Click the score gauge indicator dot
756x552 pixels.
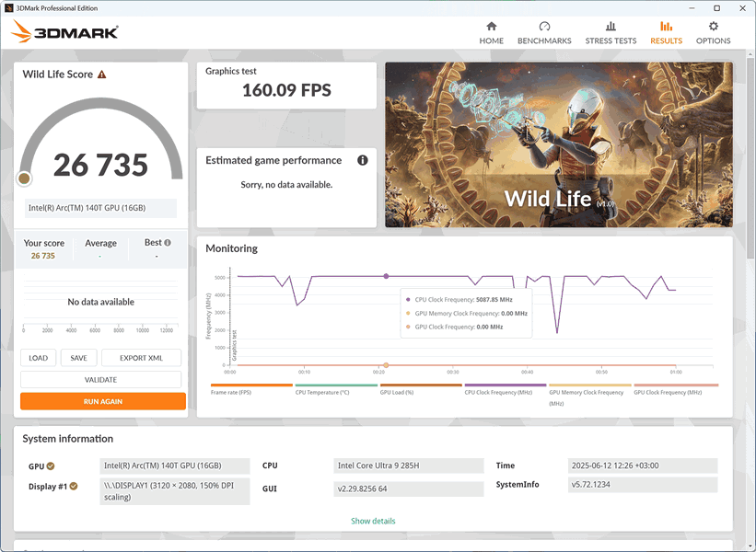click(24, 178)
